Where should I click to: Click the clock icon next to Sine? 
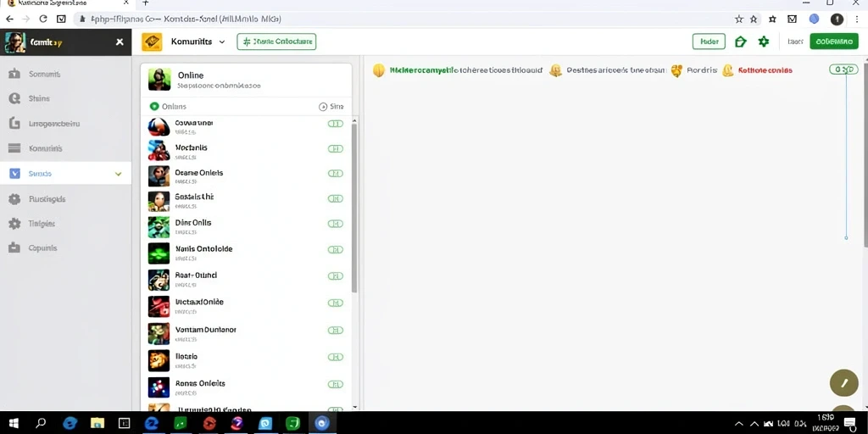coord(323,107)
